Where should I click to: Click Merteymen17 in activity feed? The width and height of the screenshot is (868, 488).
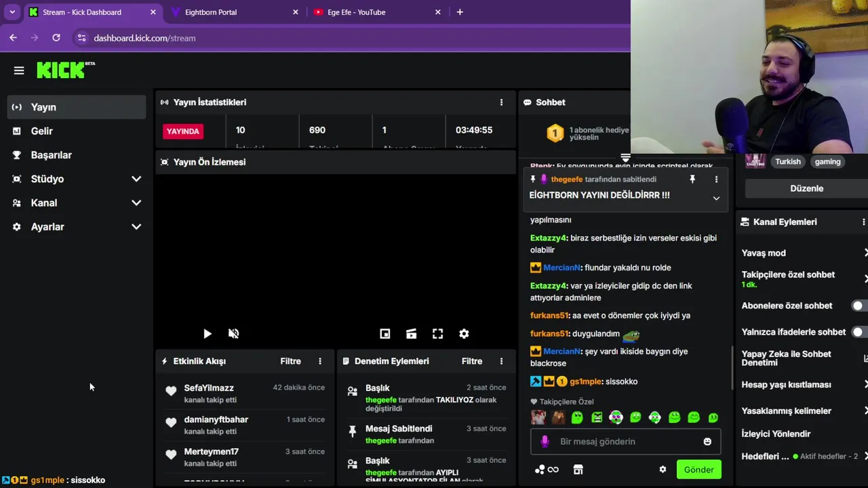pos(211,451)
